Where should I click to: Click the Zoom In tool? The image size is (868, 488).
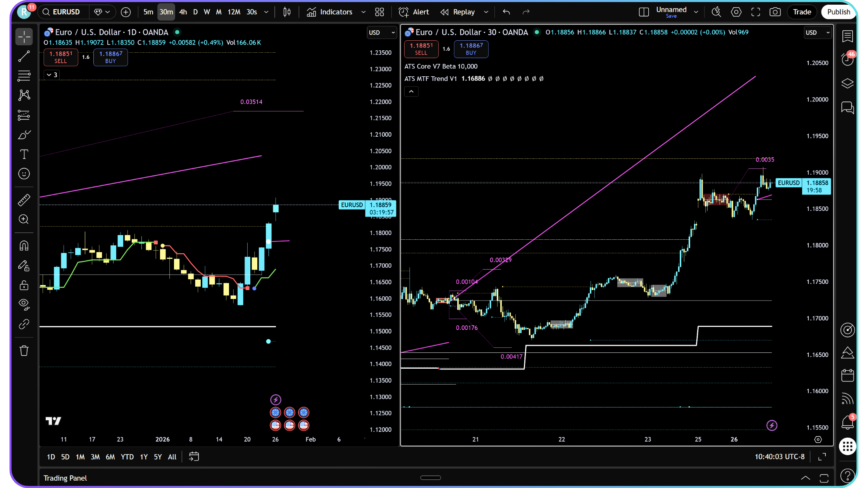24,220
